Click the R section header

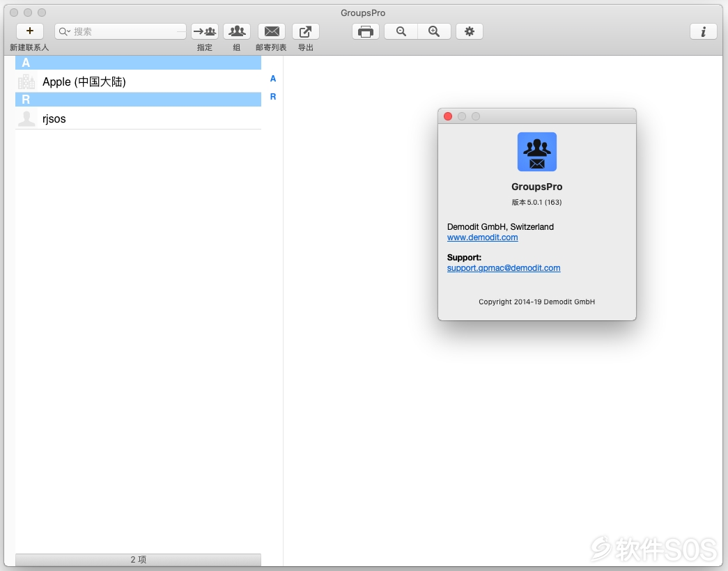[x=139, y=100]
